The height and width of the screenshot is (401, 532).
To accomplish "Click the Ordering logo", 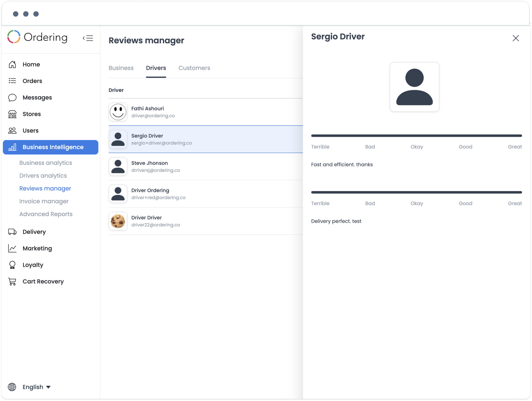I will [37, 37].
